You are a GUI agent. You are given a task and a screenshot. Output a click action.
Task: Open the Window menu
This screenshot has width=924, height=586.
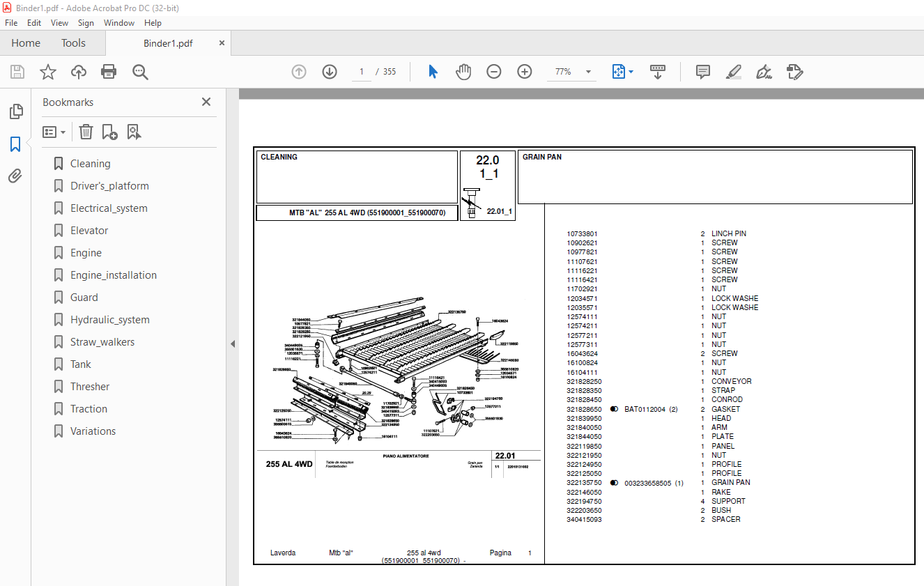(119, 23)
